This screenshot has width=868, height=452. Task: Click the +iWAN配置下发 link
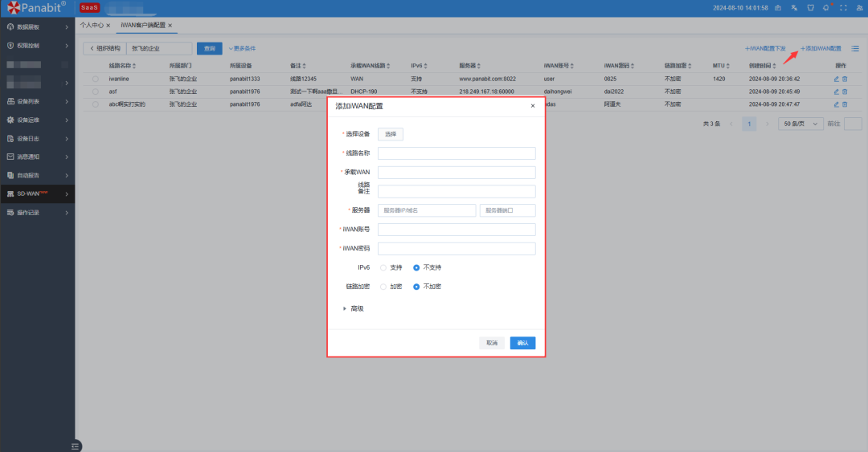(764, 49)
